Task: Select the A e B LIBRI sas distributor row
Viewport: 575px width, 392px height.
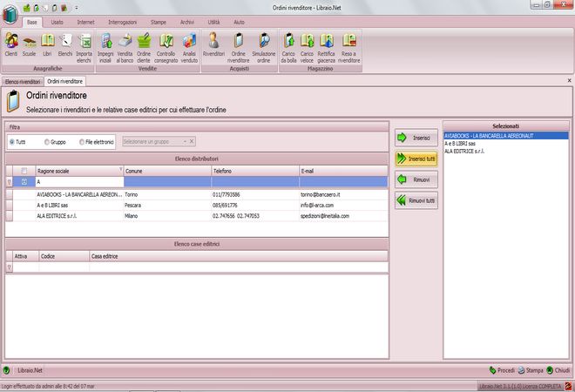Action: 197,206
